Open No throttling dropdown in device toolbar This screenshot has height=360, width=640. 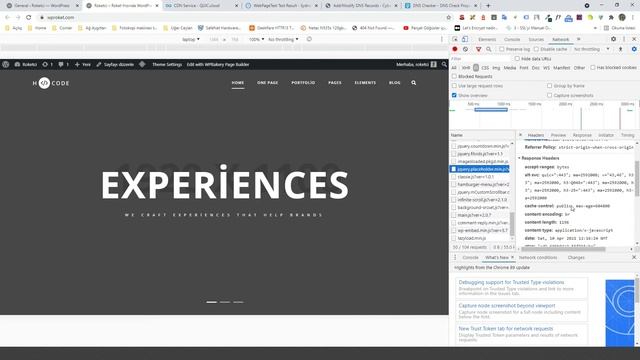283,39
